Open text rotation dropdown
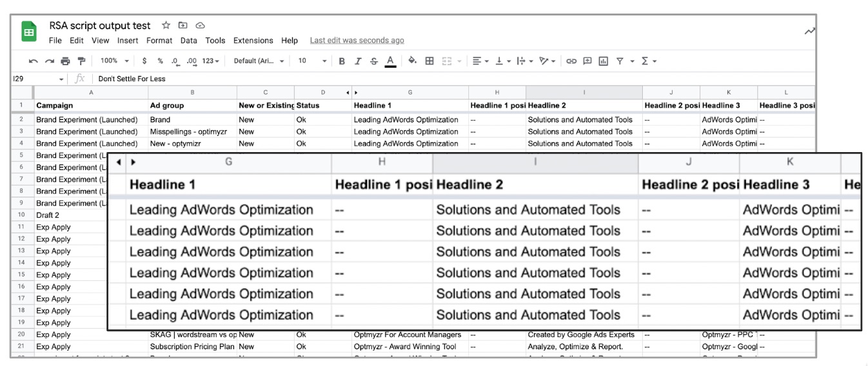The width and height of the screenshot is (868, 366). click(x=547, y=61)
